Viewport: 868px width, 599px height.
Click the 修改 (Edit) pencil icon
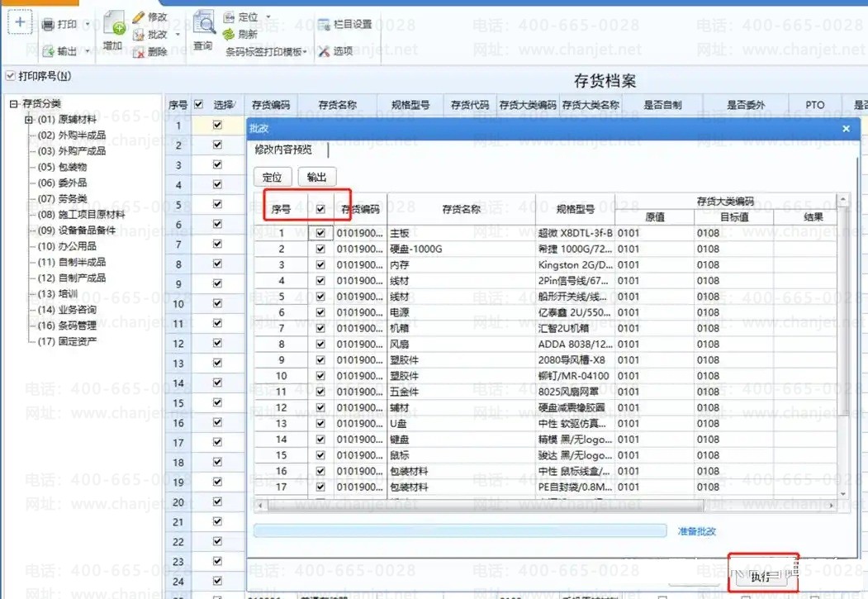(139, 17)
